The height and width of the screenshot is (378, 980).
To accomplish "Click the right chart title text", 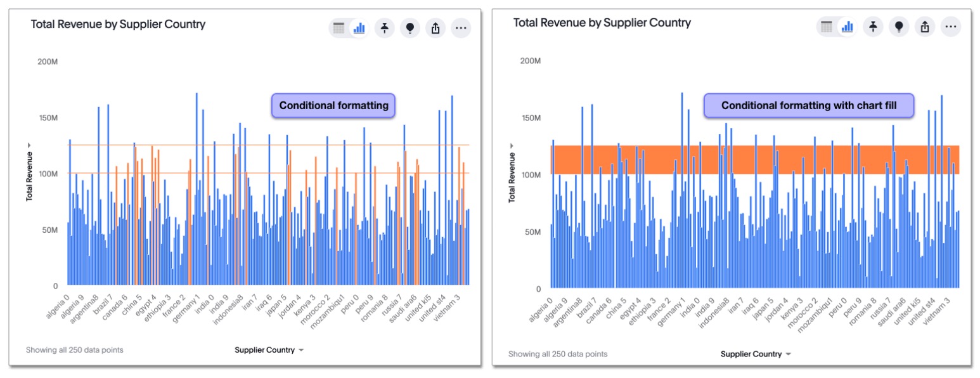I will click(602, 23).
